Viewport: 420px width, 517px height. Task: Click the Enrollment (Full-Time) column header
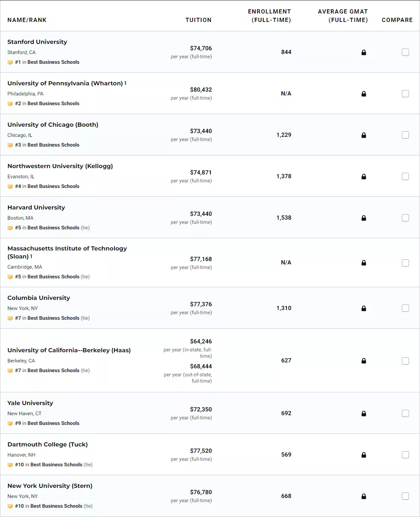click(269, 16)
